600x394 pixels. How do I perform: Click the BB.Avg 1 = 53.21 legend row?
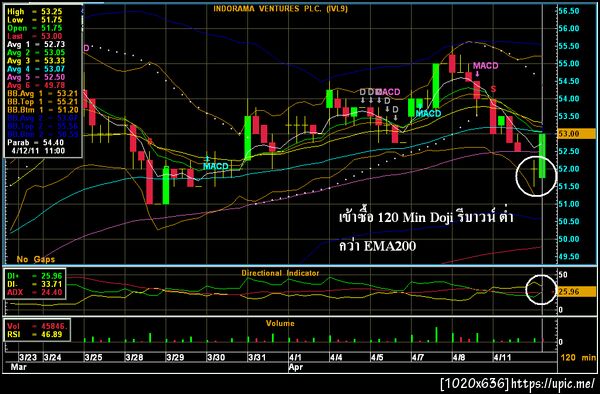pos(42,93)
